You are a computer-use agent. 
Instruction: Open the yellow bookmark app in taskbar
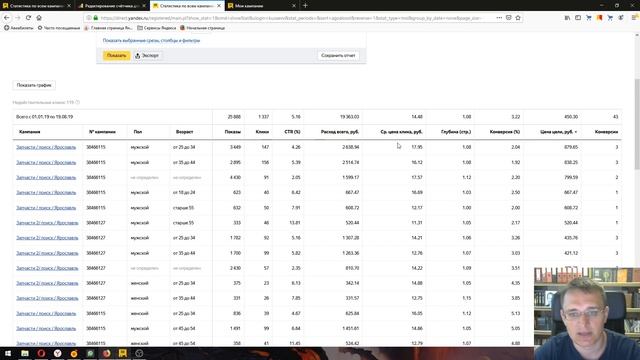tap(123, 353)
